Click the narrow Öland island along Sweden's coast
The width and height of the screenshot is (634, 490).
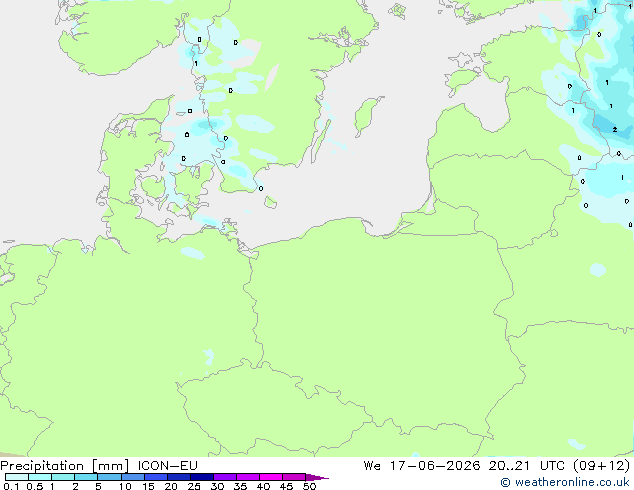pos(321,141)
